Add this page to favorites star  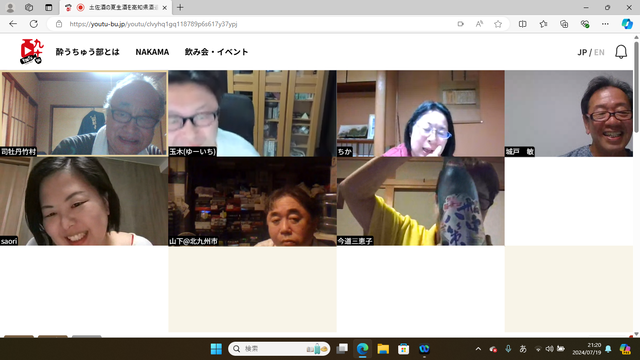coord(498,24)
